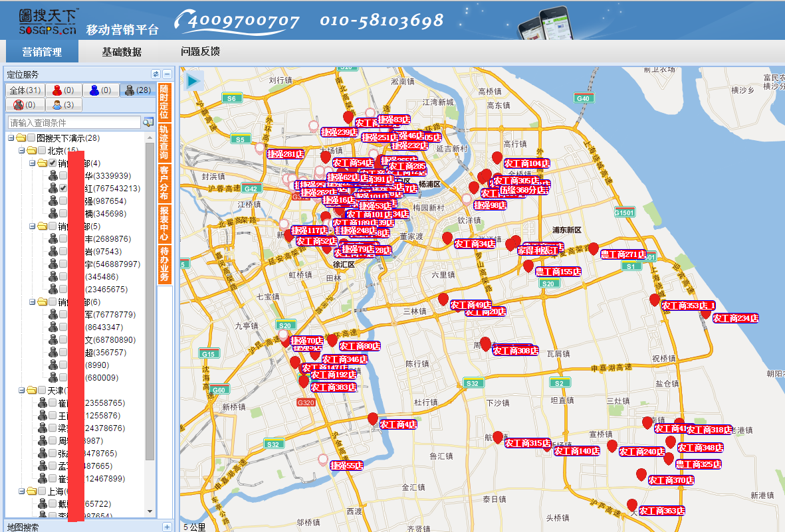Select the 全体(31) filter tab
The image size is (785, 532).
coord(25,90)
